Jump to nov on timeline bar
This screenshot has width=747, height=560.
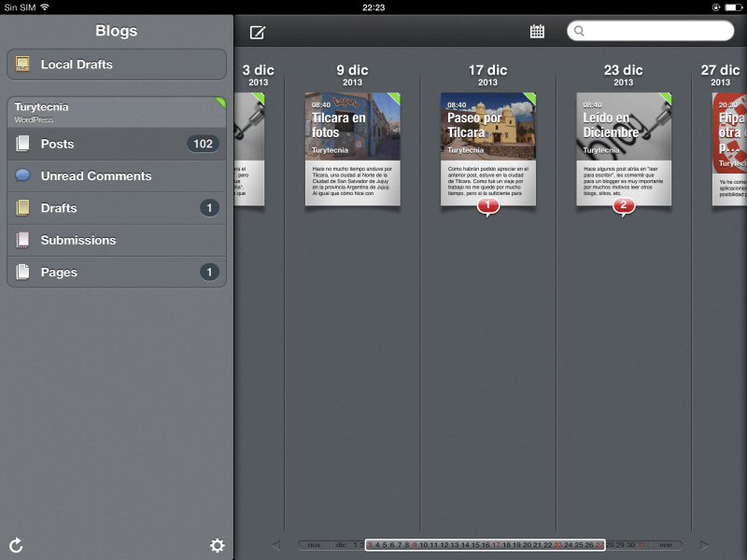point(314,545)
